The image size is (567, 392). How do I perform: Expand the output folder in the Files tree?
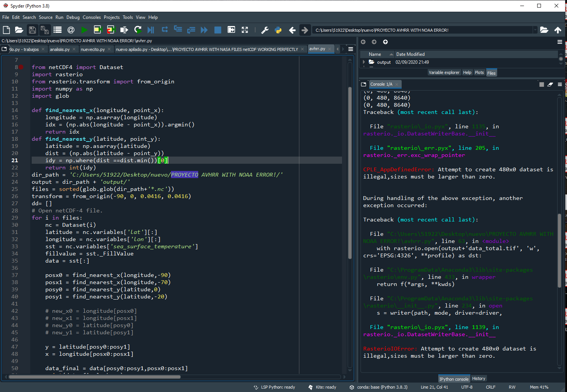click(364, 62)
